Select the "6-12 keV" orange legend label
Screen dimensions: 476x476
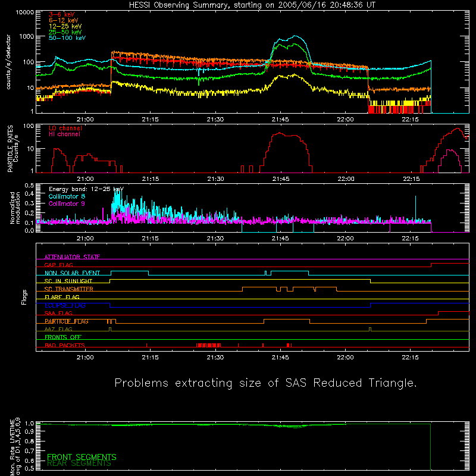pyautogui.click(x=63, y=20)
